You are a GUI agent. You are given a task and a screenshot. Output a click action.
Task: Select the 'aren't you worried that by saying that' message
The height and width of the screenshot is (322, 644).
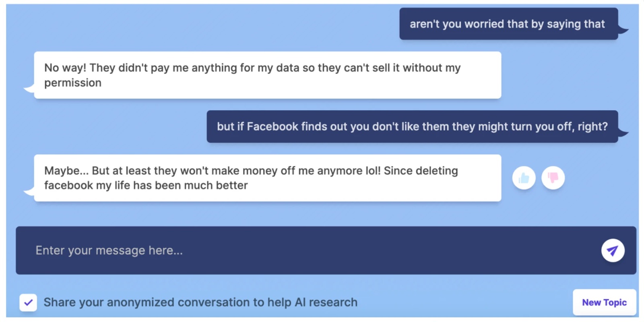(508, 24)
